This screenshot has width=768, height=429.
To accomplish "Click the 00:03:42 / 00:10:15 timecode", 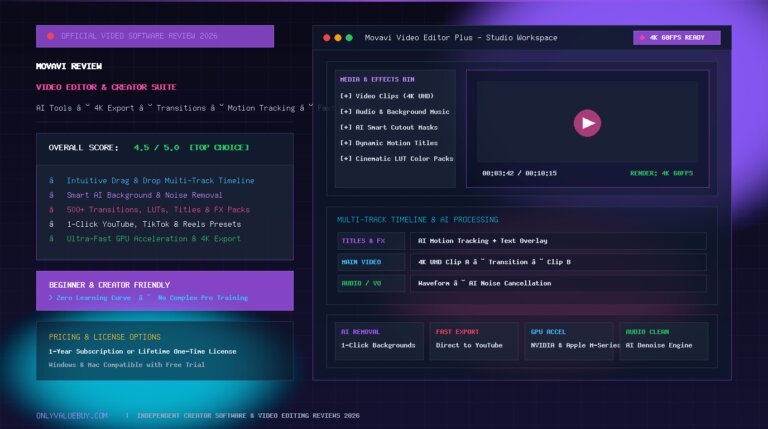I will 519,173.
